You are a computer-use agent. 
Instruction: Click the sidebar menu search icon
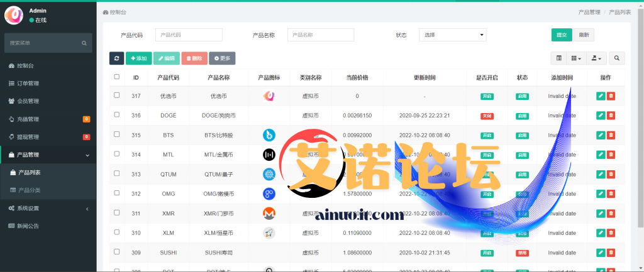point(84,43)
